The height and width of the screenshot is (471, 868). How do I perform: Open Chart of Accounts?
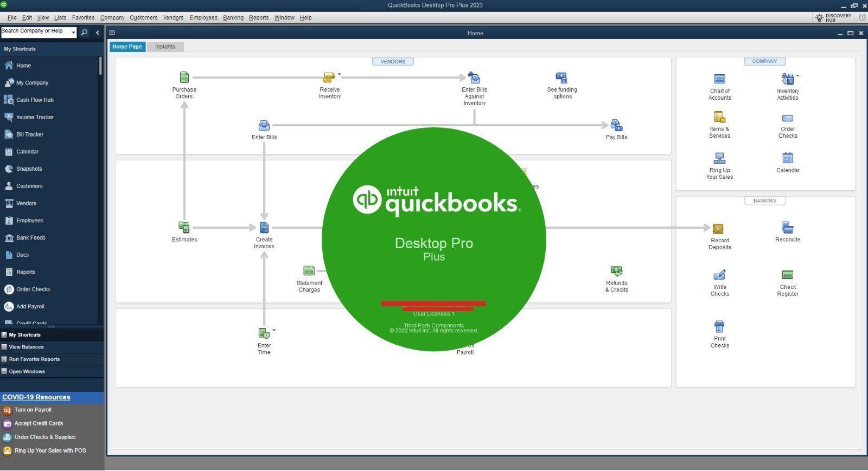(719, 79)
